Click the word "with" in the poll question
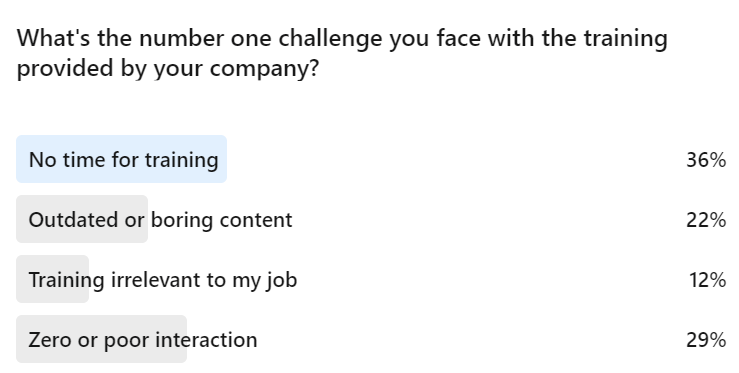 pyautogui.click(x=511, y=38)
